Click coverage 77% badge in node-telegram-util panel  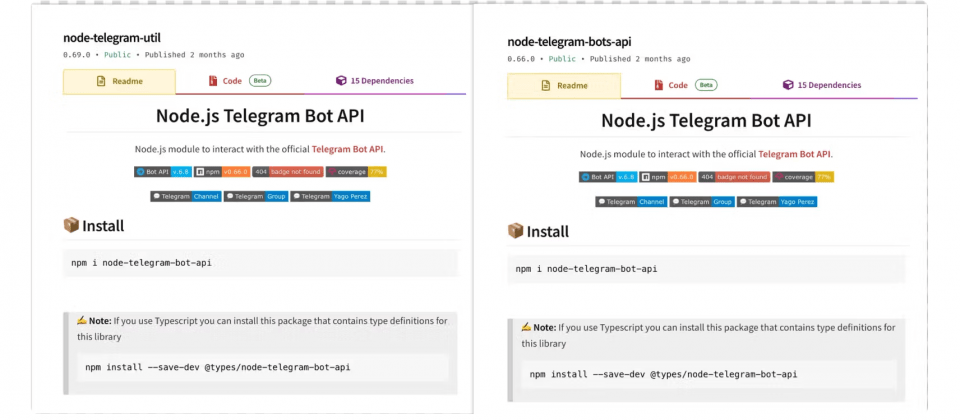(x=356, y=172)
